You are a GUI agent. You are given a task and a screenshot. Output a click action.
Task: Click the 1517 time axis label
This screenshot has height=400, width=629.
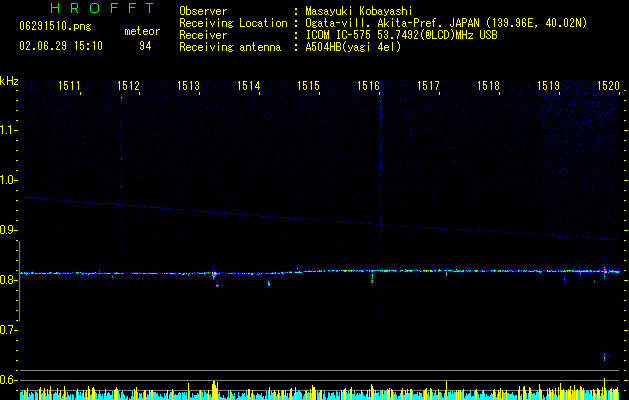pyautogui.click(x=428, y=85)
